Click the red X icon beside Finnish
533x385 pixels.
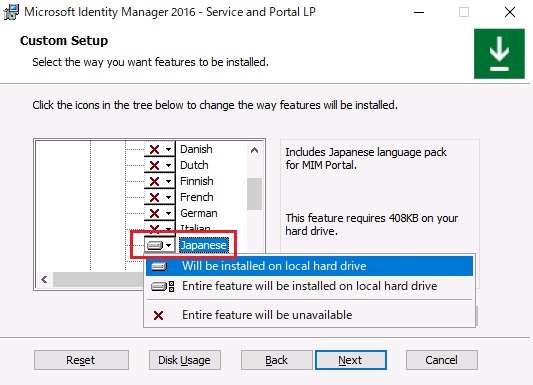click(x=155, y=181)
